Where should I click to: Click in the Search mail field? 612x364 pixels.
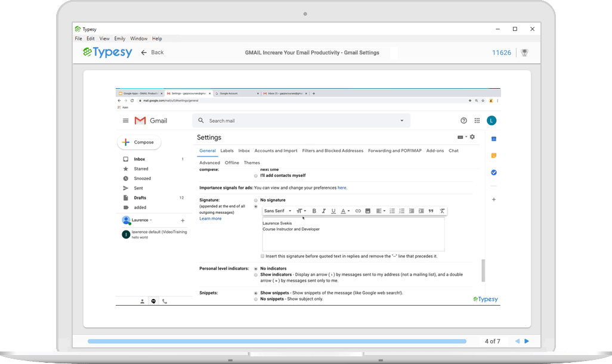[301, 121]
